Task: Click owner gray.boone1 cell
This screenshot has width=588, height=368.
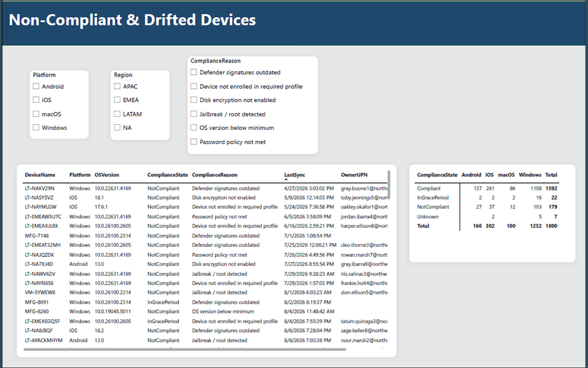Action: pyautogui.click(x=364, y=189)
